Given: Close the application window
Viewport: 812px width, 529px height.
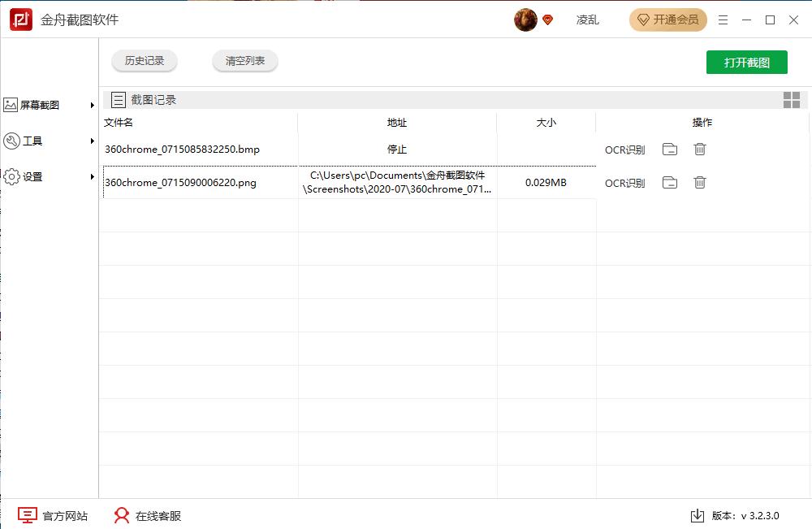Looking at the screenshot, I should [793, 20].
